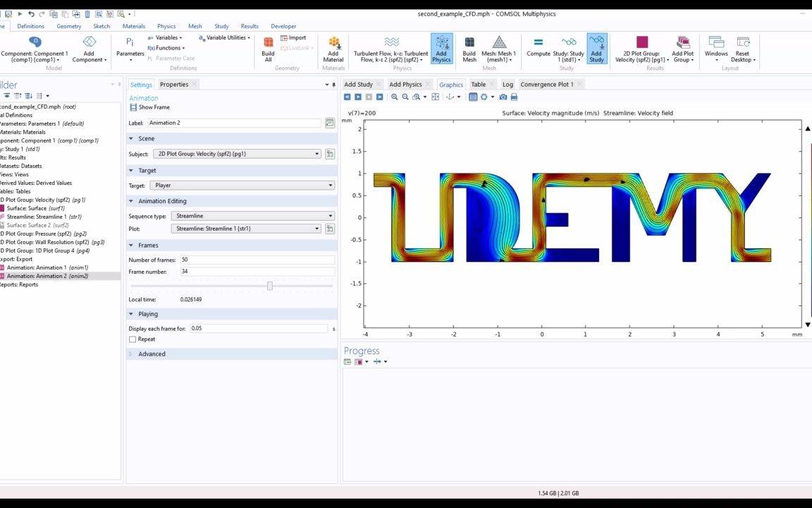The image size is (812, 508).
Task: Open the Results ribbon tab
Action: [250, 26]
